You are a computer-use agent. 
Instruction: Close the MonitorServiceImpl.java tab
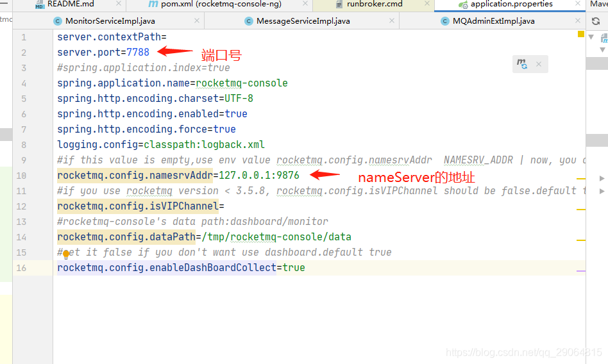pyautogui.click(x=197, y=21)
